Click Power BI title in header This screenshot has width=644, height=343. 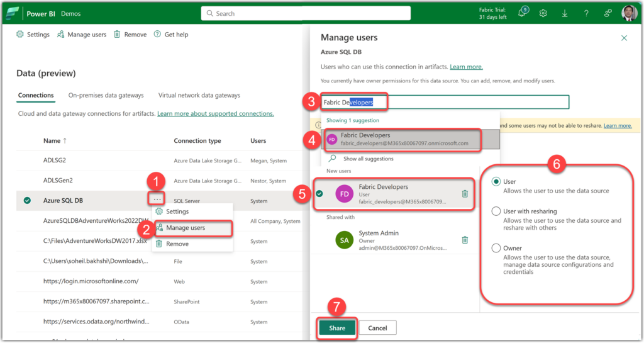point(41,14)
